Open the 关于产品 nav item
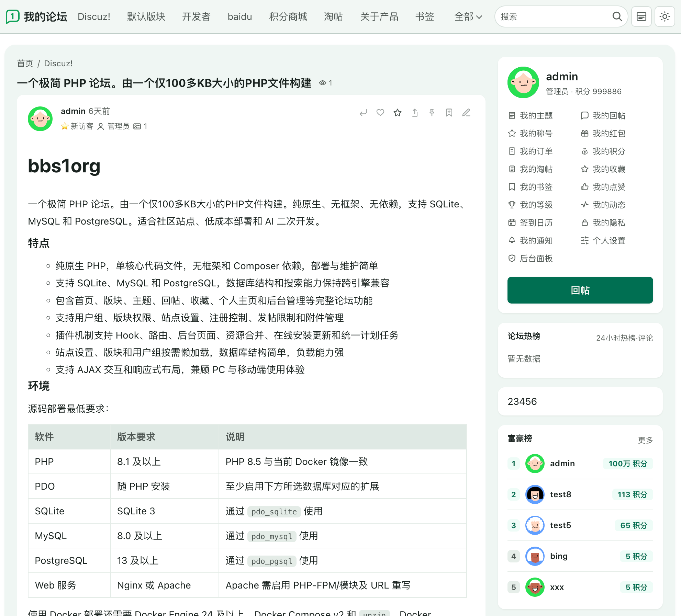Screen dimensions: 681x616 click(x=379, y=16)
